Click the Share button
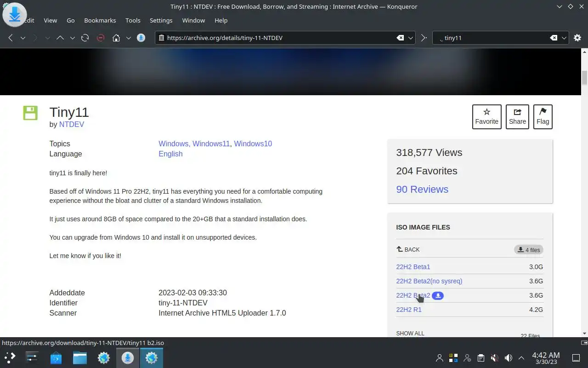 point(517,117)
